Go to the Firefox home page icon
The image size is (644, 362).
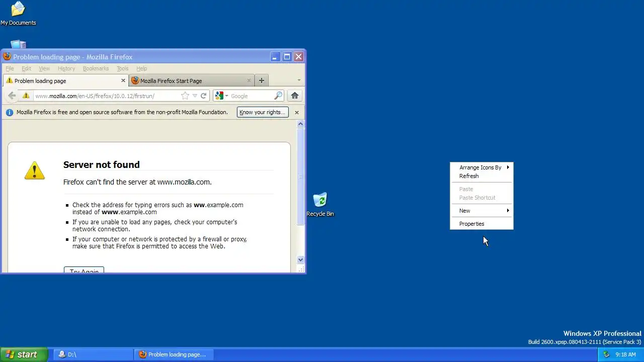295,96
